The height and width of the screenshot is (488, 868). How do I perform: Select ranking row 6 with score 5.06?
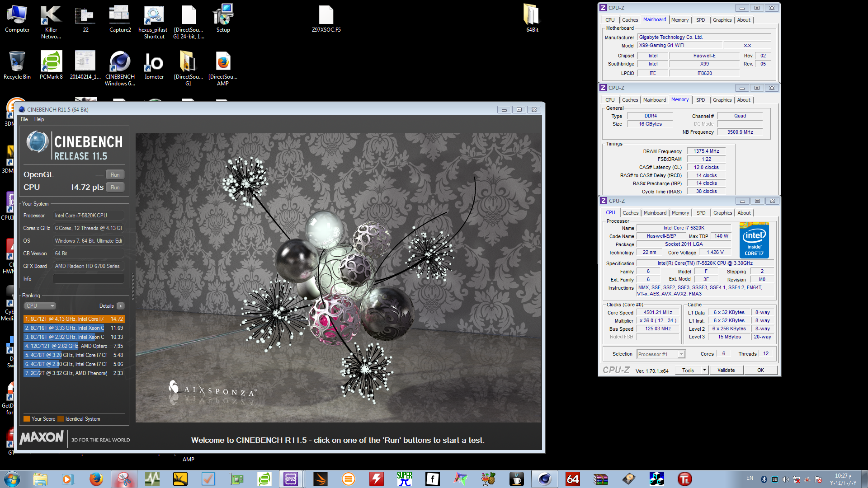(x=74, y=364)
